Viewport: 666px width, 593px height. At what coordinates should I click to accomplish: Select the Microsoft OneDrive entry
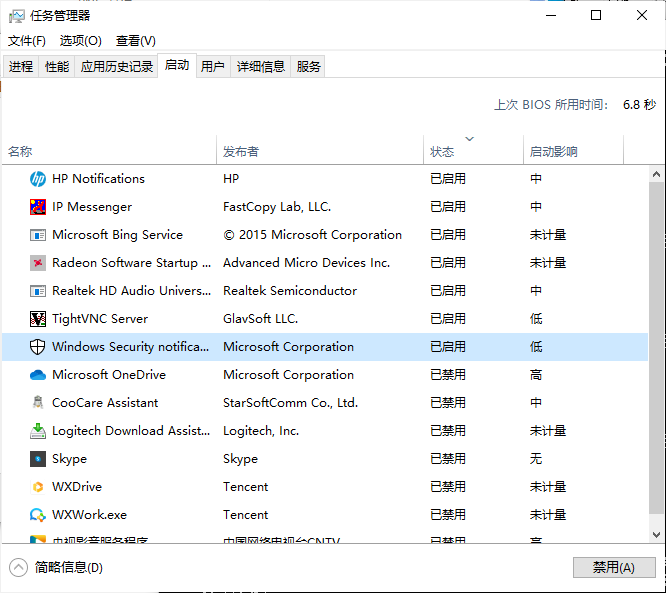109,375
